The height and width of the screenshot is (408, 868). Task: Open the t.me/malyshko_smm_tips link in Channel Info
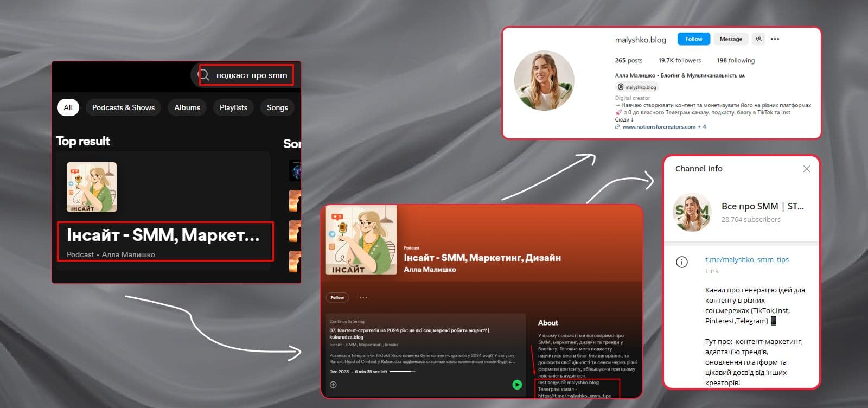point(747,260)
